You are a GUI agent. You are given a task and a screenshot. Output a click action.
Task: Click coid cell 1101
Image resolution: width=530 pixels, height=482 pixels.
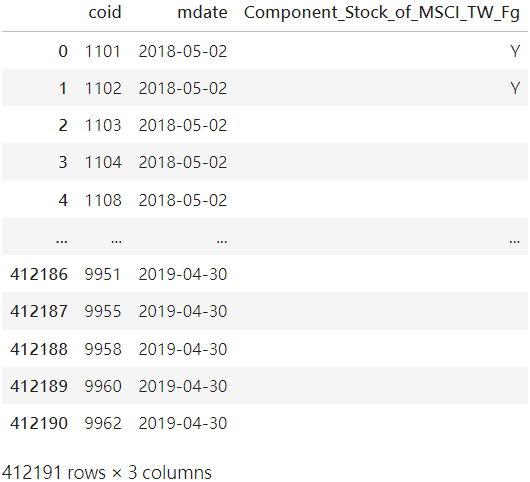coord(103,51)
